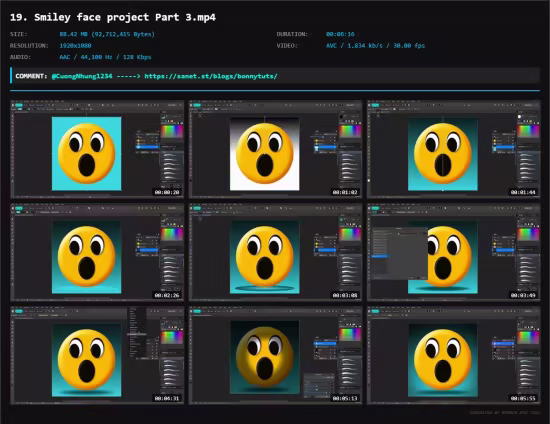Screen dimensions: 550x424
Task: Open the thumbnail stamped 00:02:26
Action: tap(97, 252)
